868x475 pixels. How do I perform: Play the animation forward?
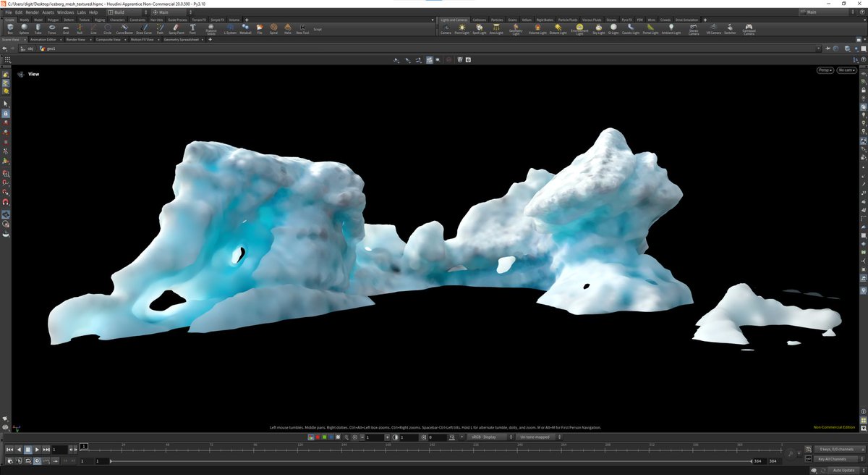click(37, 450)
